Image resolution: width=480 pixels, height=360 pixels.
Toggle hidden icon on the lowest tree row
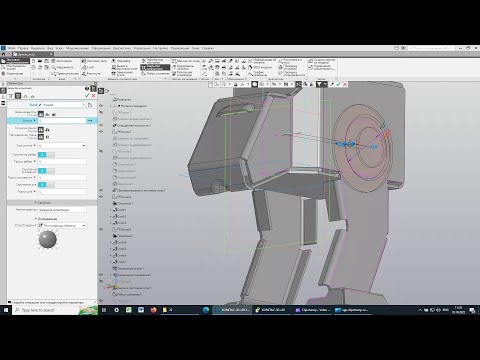coord(101,301)
